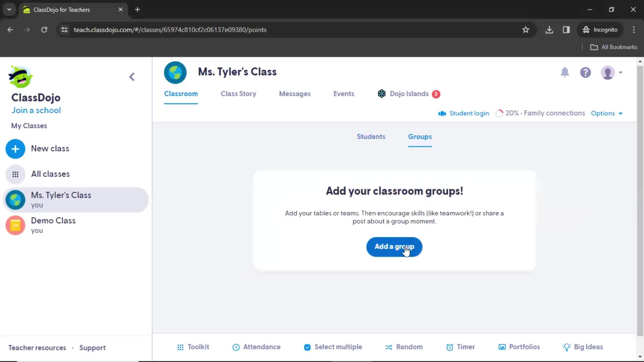
Task: Navigate to the Class Story tab
Action: [238, 93]
